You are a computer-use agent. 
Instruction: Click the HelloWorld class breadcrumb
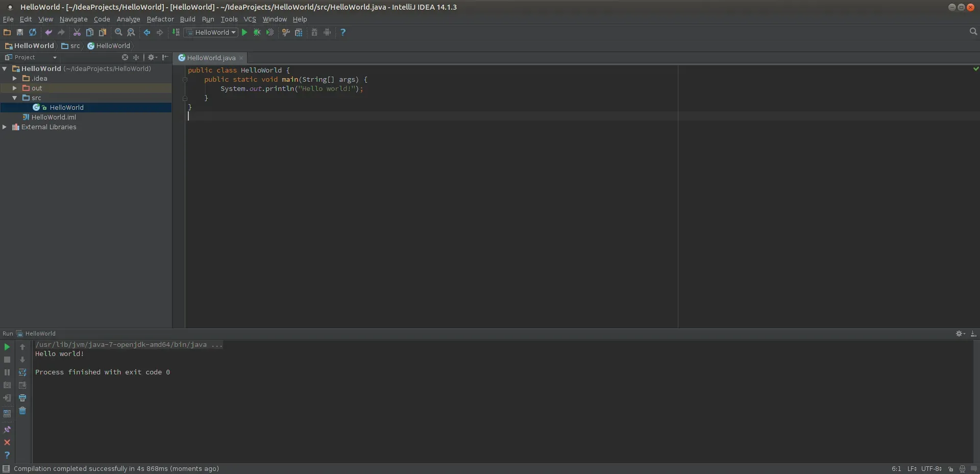tap(109, 45)
